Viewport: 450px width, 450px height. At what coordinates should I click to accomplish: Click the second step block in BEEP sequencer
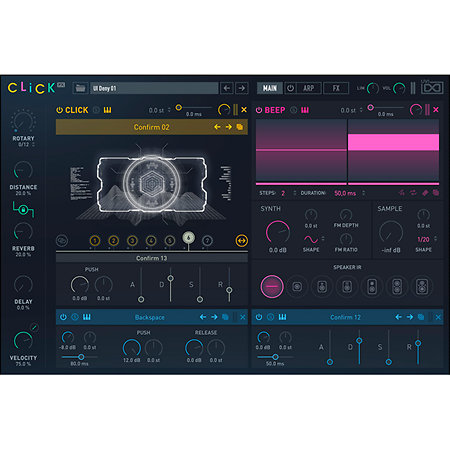394,150
